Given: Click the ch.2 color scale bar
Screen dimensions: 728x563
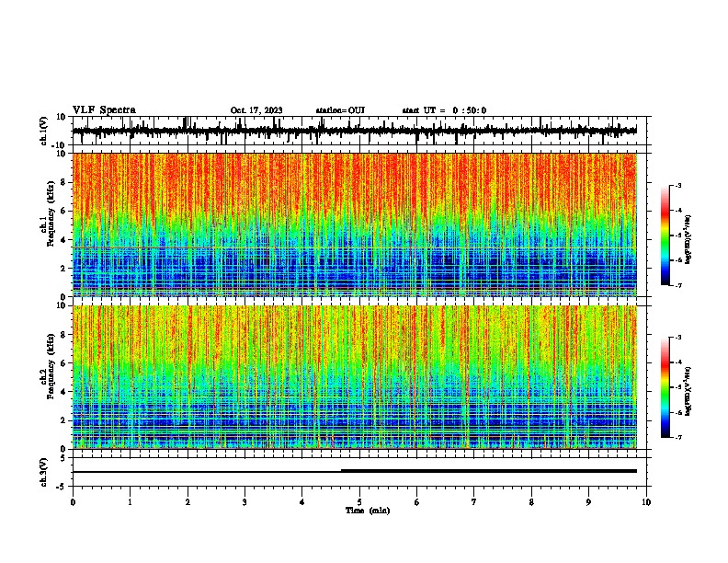Looking at the screenshot, I should point(665,387).
